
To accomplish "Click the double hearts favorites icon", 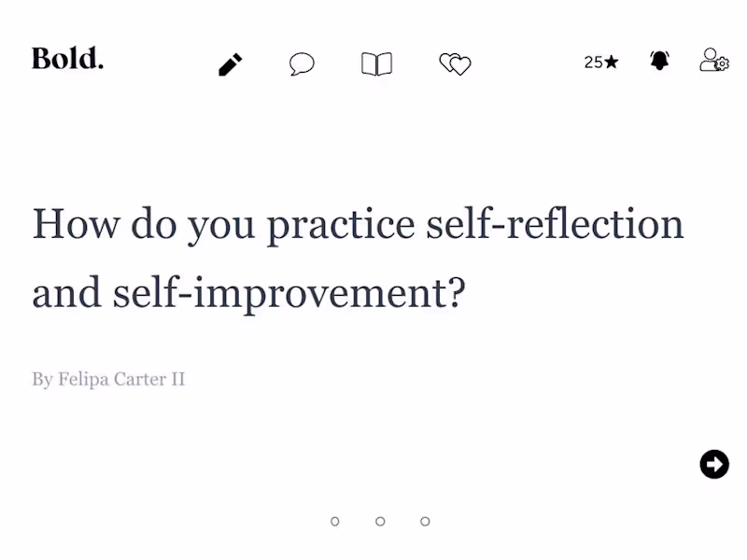I will click(455, 64).
